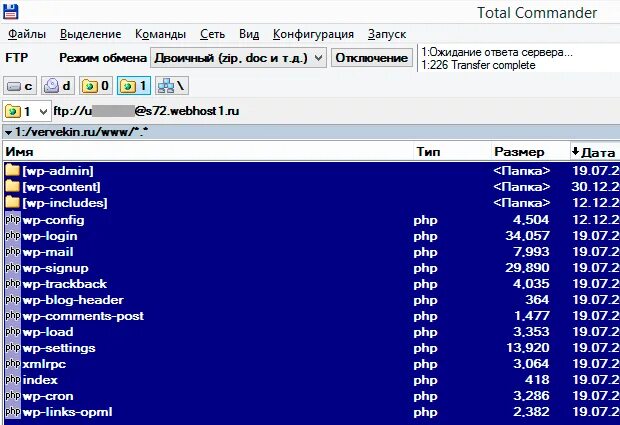The height and width of the screenshot is (425, 620).
Task: Select the [wp-includes] folder name
Action: [64, 203]
